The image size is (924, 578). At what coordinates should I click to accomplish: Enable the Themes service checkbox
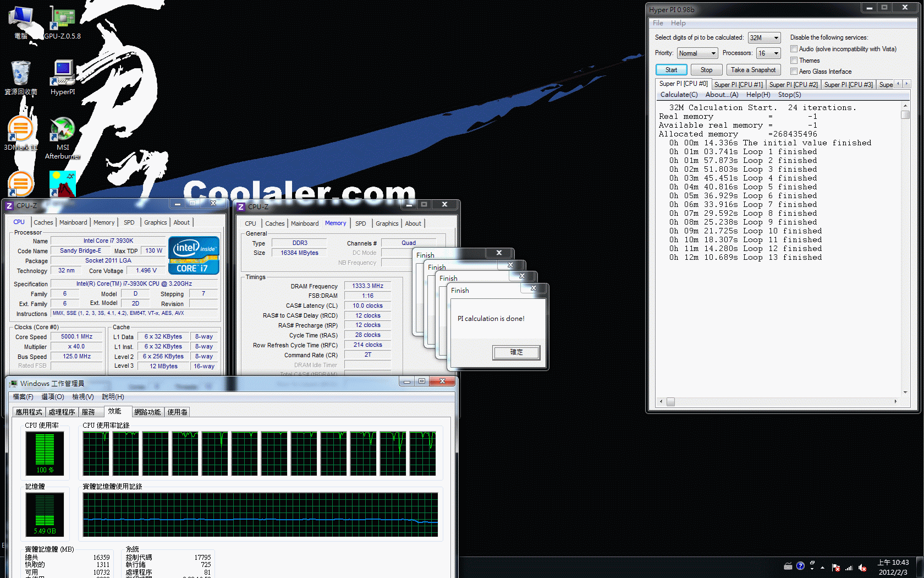tap(794, 61)
